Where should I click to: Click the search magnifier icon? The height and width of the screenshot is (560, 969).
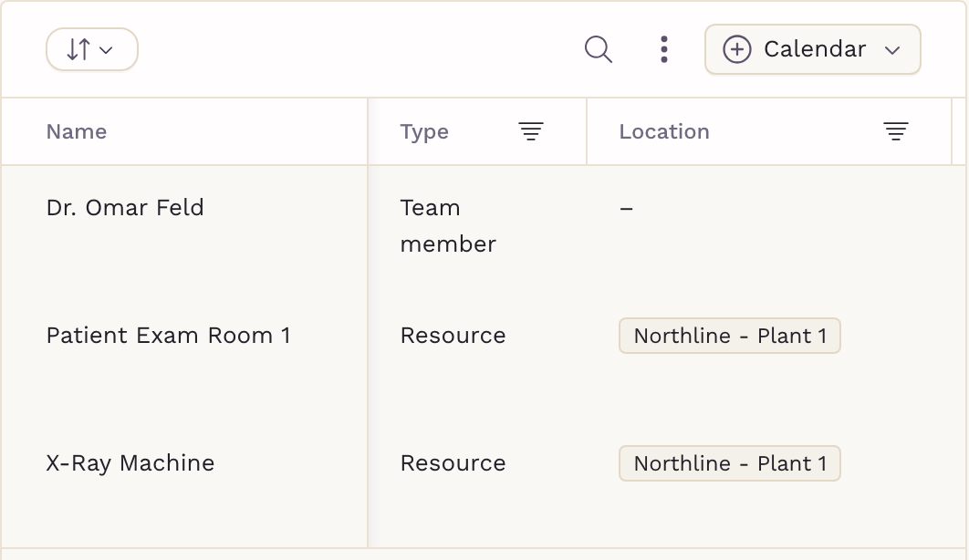[x=599, y=49]
